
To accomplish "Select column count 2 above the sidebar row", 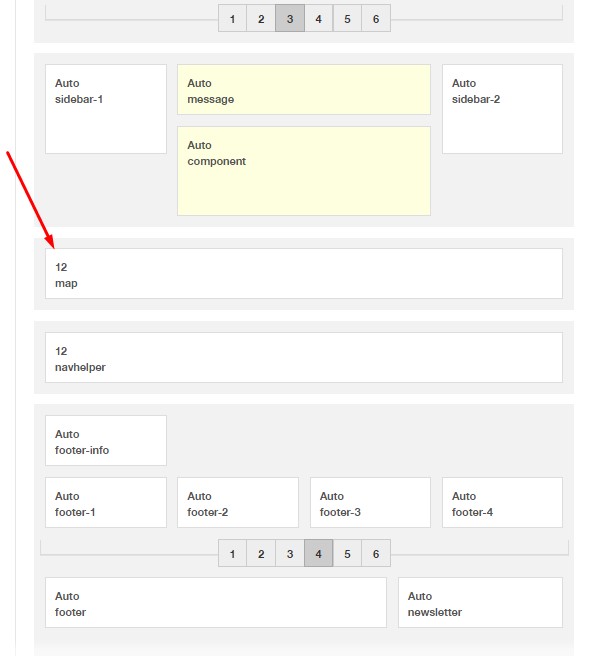I will click(x=261, y=18).
